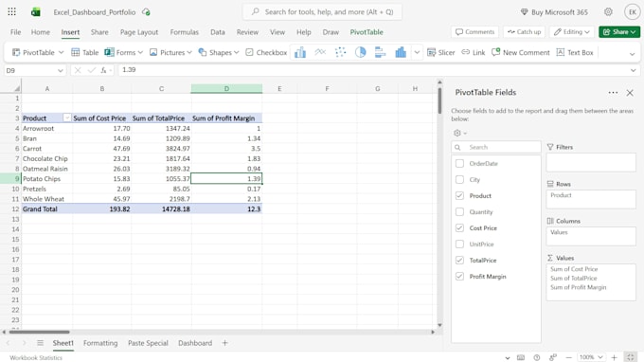This screenshot has height=362, width=644.
Task: Open the app launcher grid
Action: click(12, 12)
